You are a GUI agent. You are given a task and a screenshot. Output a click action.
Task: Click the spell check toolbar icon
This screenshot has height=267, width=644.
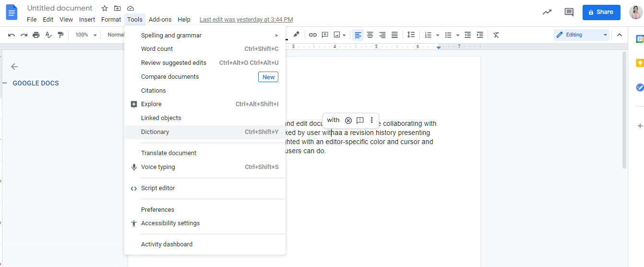point(48,35)
